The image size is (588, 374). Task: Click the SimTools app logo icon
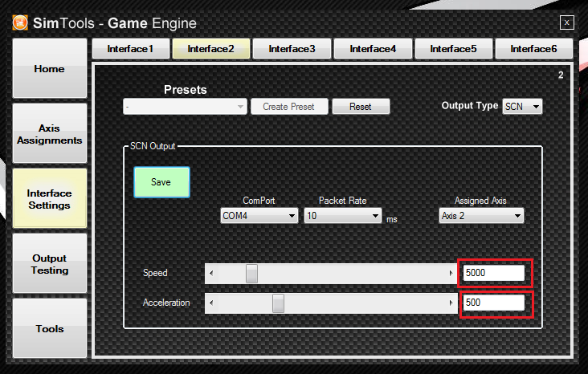coord(20,22)
